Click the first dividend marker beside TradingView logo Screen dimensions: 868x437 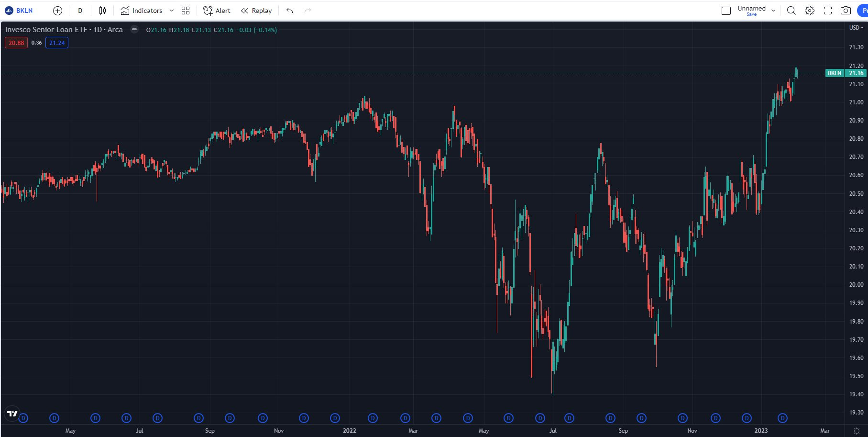click(x=23, y=418)
